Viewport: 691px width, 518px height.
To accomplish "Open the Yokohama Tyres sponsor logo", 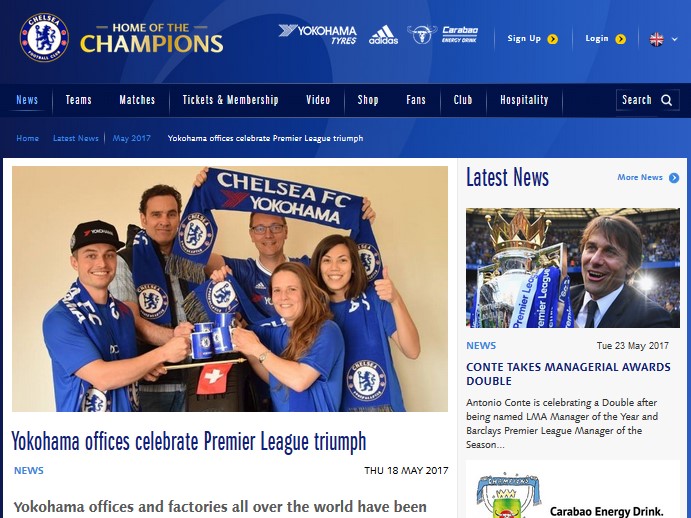I will pos(317,34).
